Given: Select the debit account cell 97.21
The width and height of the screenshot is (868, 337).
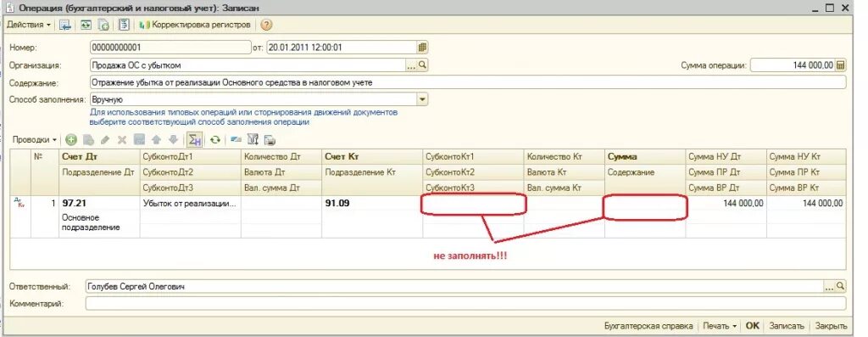Looking at the screenshot, I should pos(100,204).
